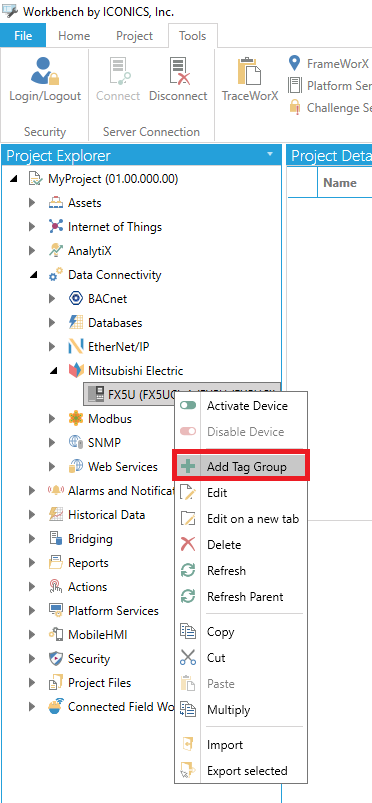Open the Project Explorer panel dropdown arrow
The image size is (372, 803).
(x=271, y=154)
